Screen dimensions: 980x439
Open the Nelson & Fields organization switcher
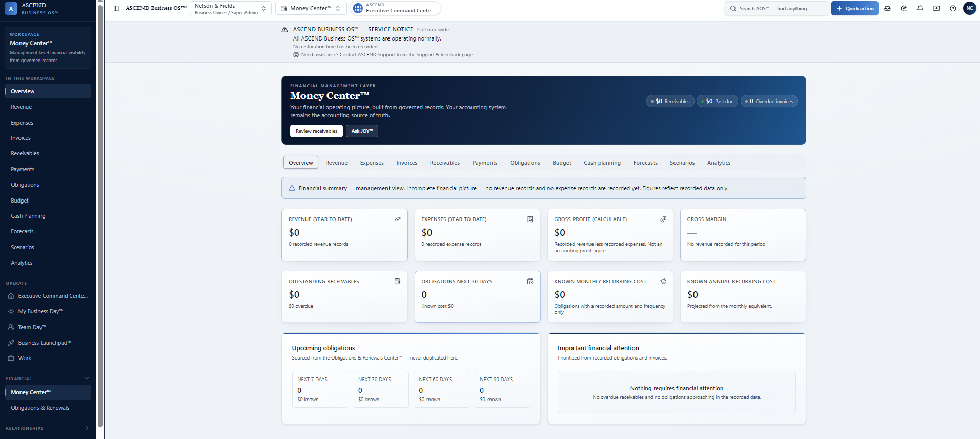coord(230,8)
